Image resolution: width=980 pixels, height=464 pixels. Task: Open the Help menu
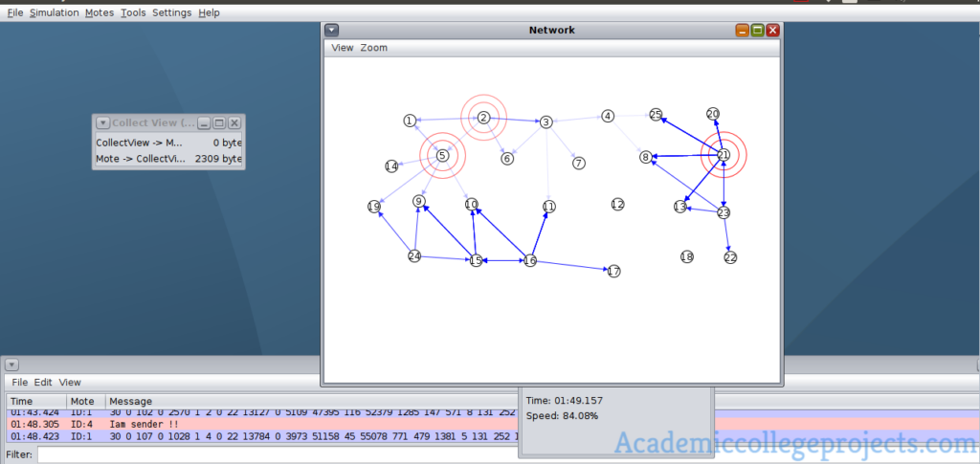pyautogui.click(x=209, y=12)
